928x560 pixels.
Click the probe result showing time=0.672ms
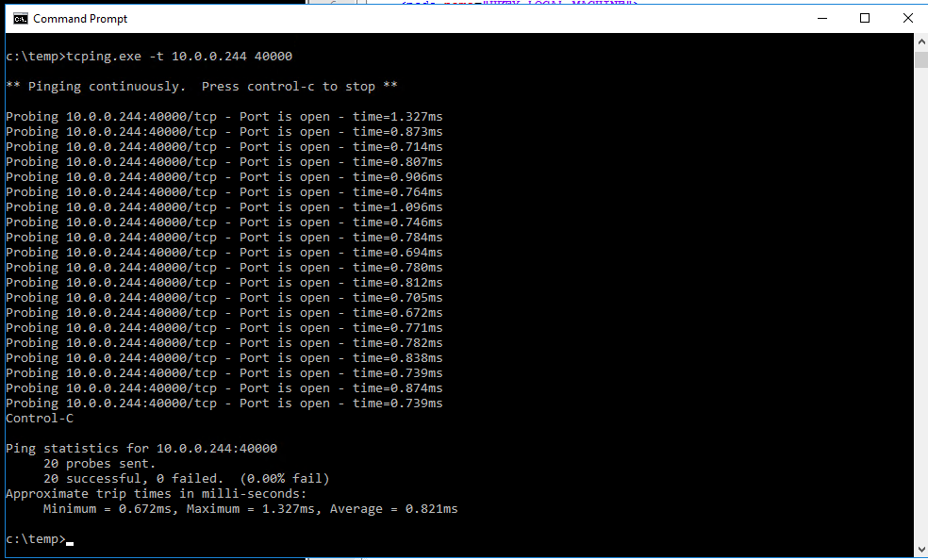coord(397,313)
